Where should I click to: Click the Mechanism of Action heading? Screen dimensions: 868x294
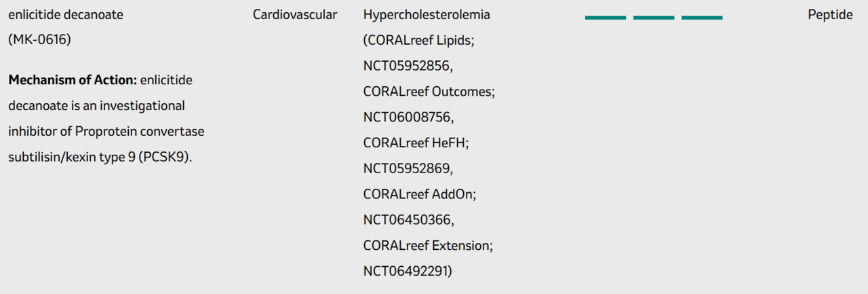pyautogui.click(x=73, y=80)
